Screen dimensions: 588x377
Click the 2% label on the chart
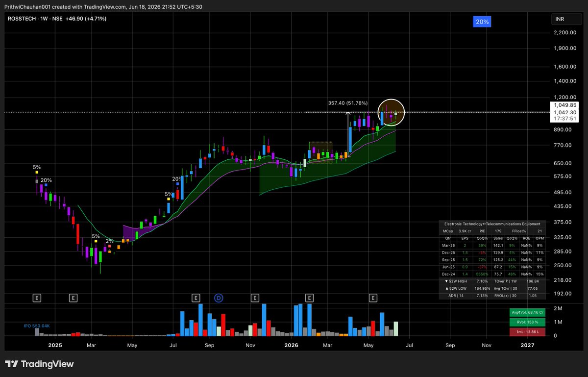(110, 241)
